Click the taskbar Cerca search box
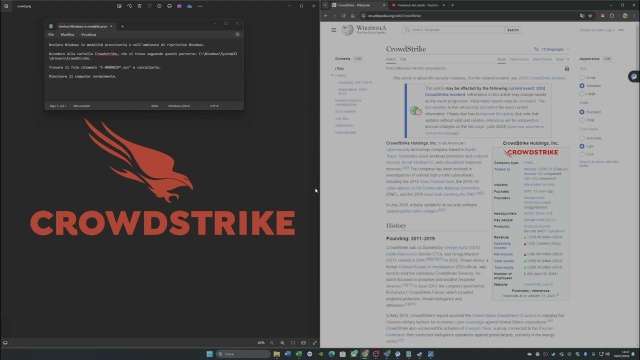The width and height of the screenshot is (640, 360). (x=244, y=354)
